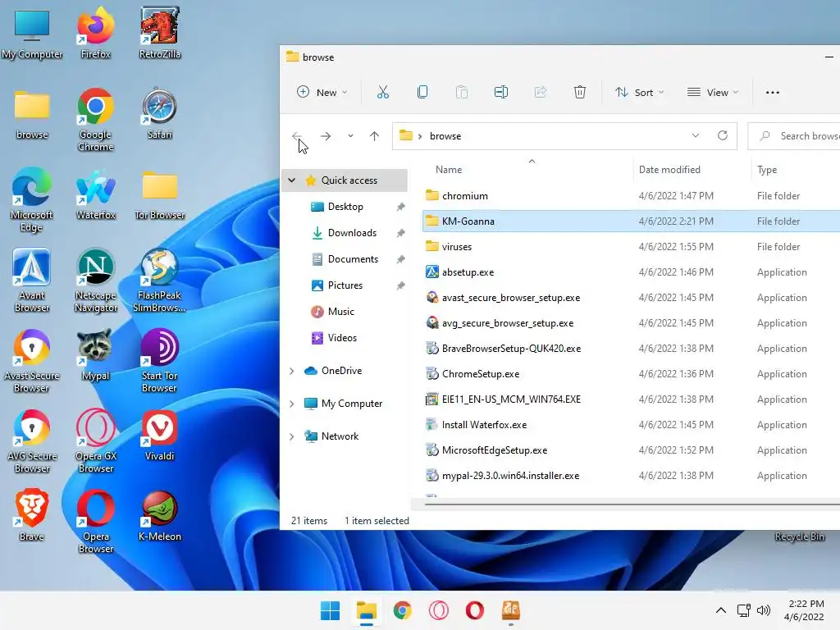840x630 pixels.
Task: Click the Cut scissors icon in toolbar
Action: [382, 92]
